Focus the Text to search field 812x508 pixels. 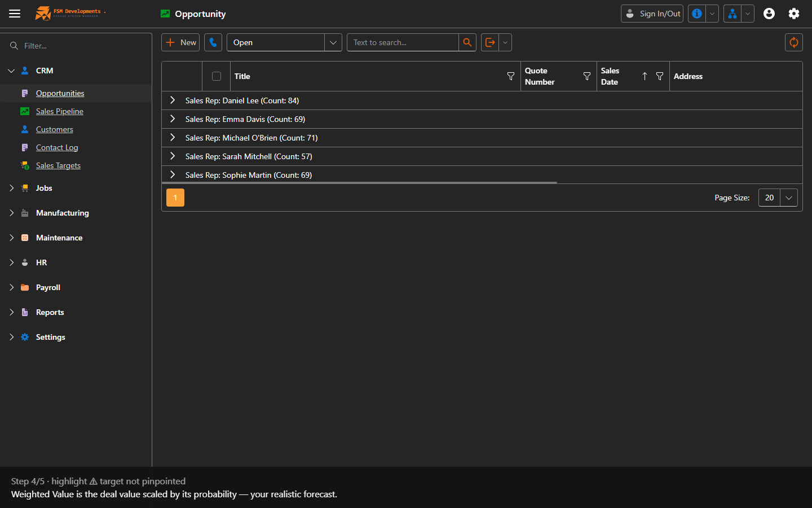point(403,42)
